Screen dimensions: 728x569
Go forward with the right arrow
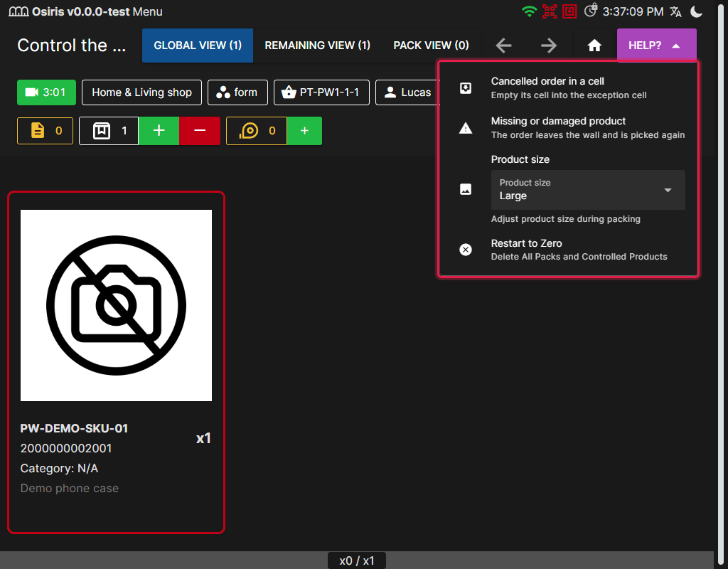(x=549, y=46)
